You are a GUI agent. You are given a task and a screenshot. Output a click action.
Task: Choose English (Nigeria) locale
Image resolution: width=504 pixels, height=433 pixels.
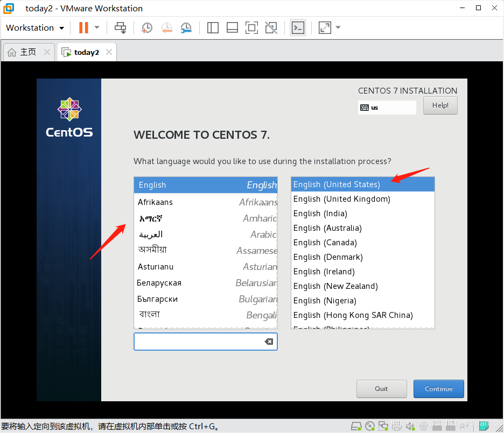coord(362,301)
